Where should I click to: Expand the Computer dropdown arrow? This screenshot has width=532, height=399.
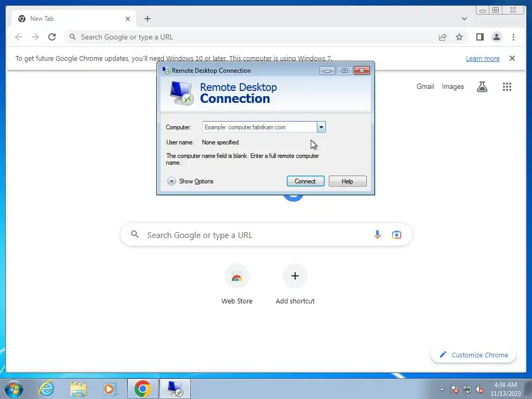tap(321, 127)
